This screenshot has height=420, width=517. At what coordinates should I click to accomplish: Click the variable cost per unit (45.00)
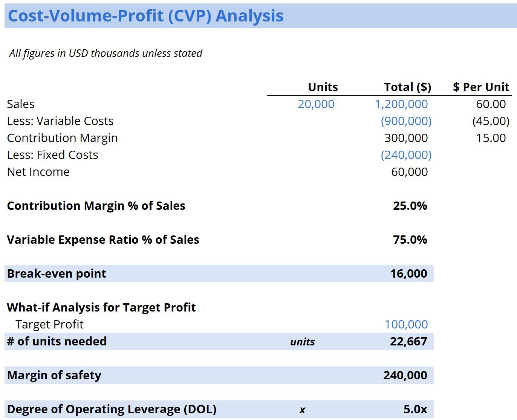click(x=490, y=121)
